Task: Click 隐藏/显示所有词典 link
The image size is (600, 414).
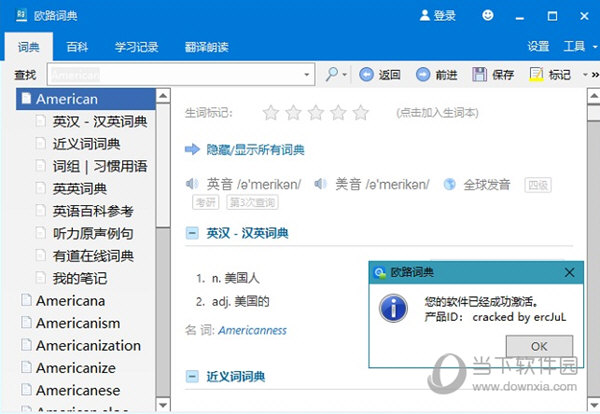Action: [x=255, y=150]
